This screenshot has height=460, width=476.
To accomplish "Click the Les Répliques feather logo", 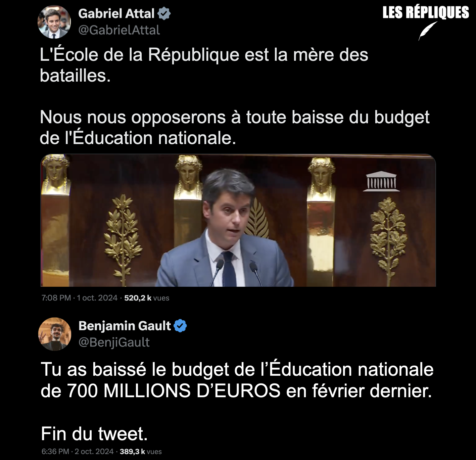I will [x=428, y=31].
